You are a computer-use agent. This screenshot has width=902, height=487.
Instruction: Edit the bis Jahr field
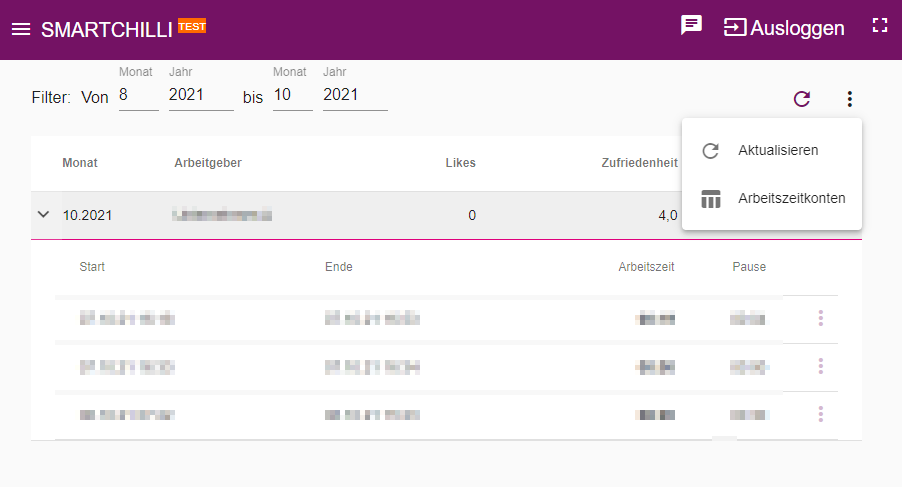coord(355,95)
